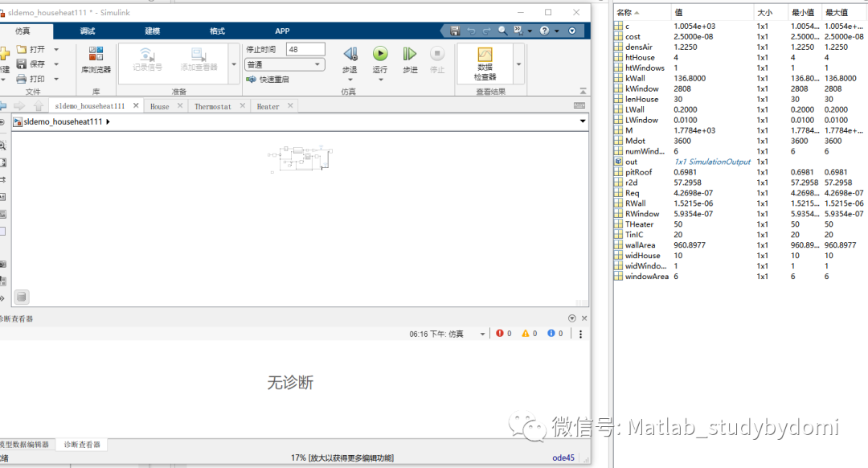Open the three-dot menu in the diagnostic viewer
Screen dimensions: 868x468
581,334
